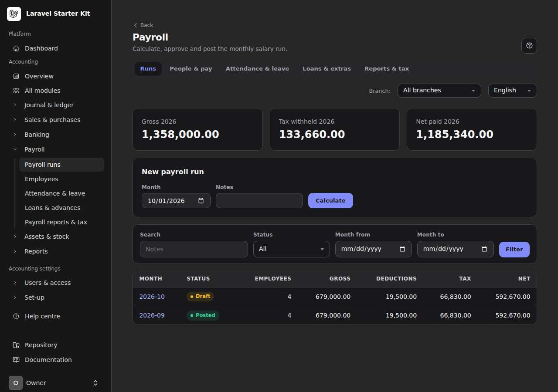558x392 pixels.
Task: Click the Notes field in New payroll run
Action: click(259, 201)
